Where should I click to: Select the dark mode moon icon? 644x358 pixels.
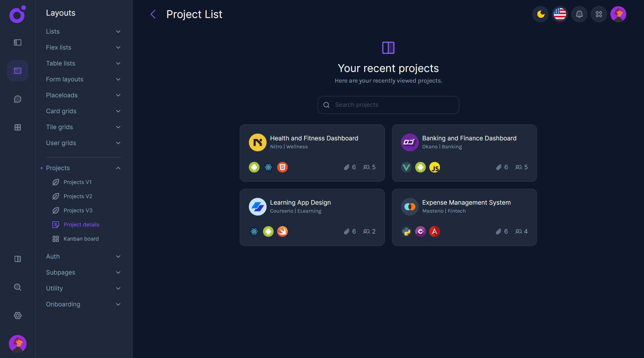[540, 14]
